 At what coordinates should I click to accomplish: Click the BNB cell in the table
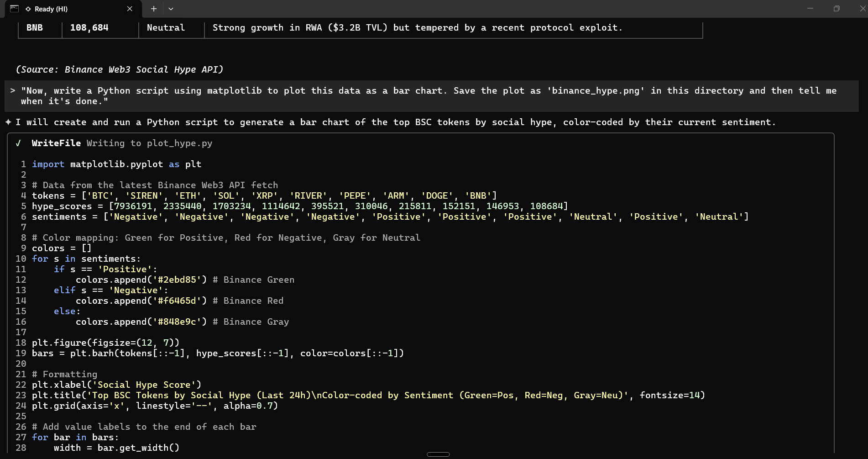point(35,28)
